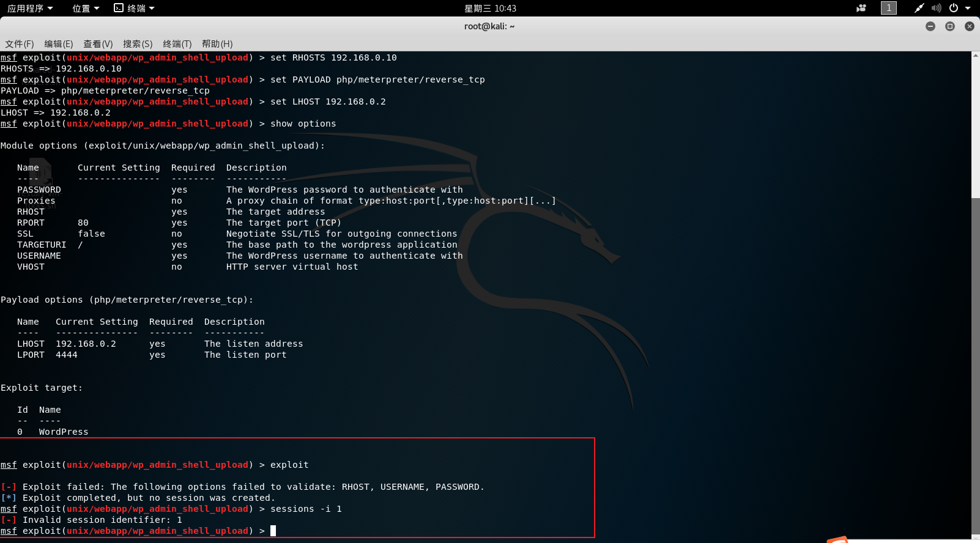Click the scrollbar up arrow
This screenshot has height=543, width=980.
click(976, 56)
